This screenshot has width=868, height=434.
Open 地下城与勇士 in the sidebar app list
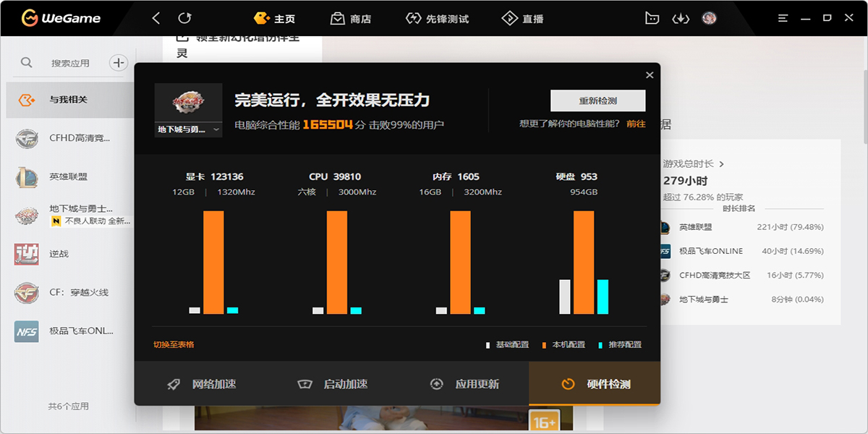[70, 215]
